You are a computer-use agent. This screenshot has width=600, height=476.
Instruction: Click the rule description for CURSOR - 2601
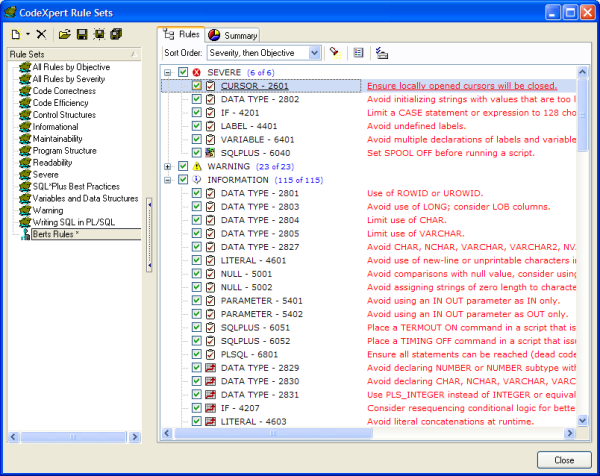pyautogui.click(x=462, y=86)
